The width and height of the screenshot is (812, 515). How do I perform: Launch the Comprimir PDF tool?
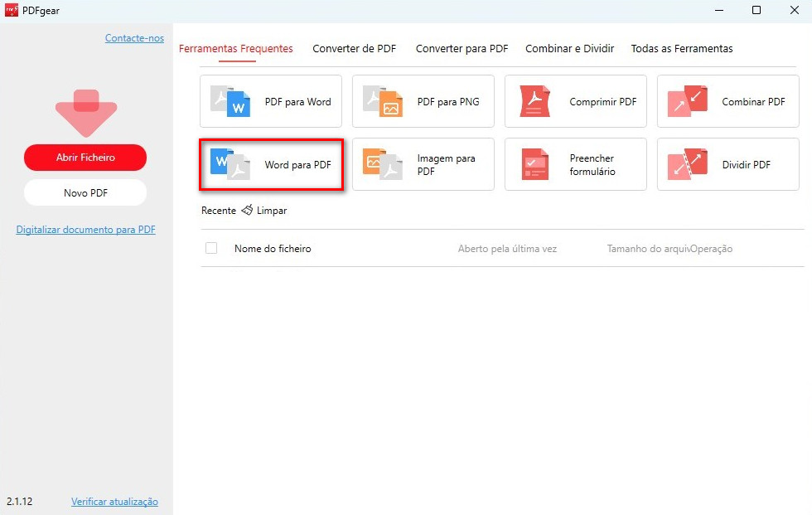575,101
